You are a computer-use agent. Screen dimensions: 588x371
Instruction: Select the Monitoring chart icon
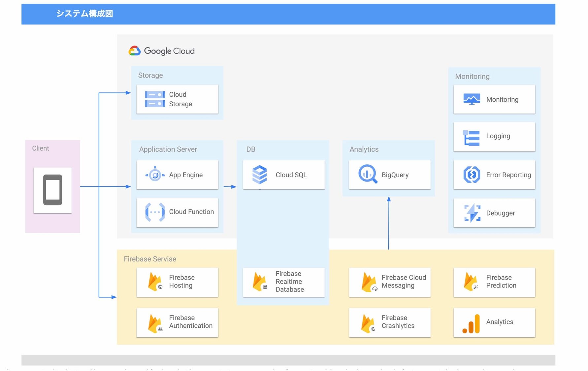(x=472, y=99)
